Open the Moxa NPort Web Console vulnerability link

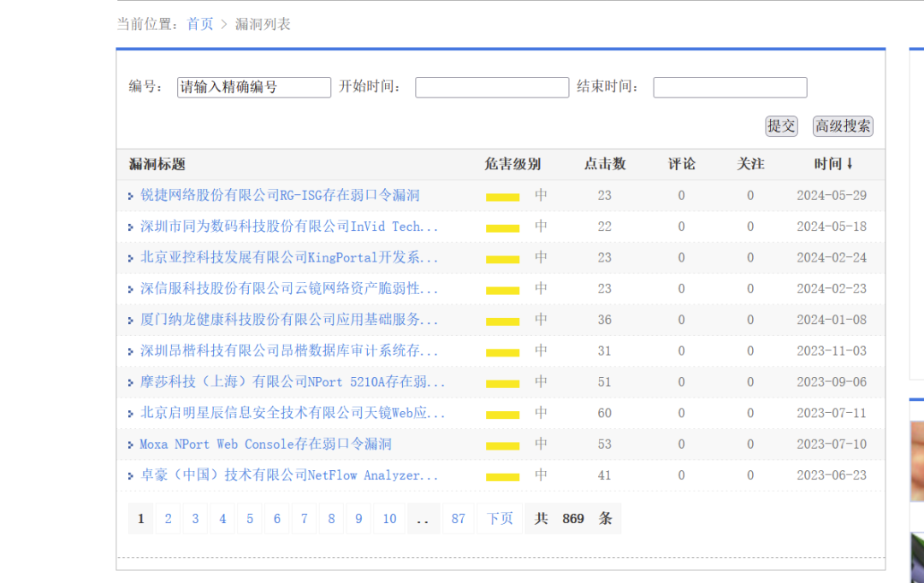coord(266,445)
